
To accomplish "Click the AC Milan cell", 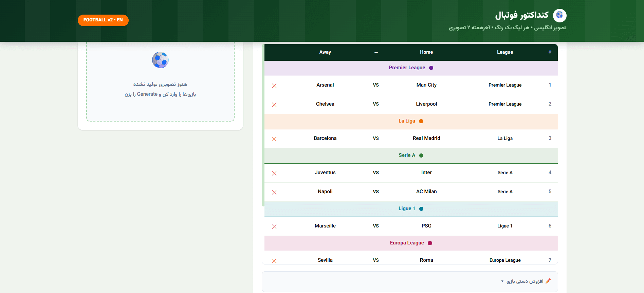I will tap(426, 191).
